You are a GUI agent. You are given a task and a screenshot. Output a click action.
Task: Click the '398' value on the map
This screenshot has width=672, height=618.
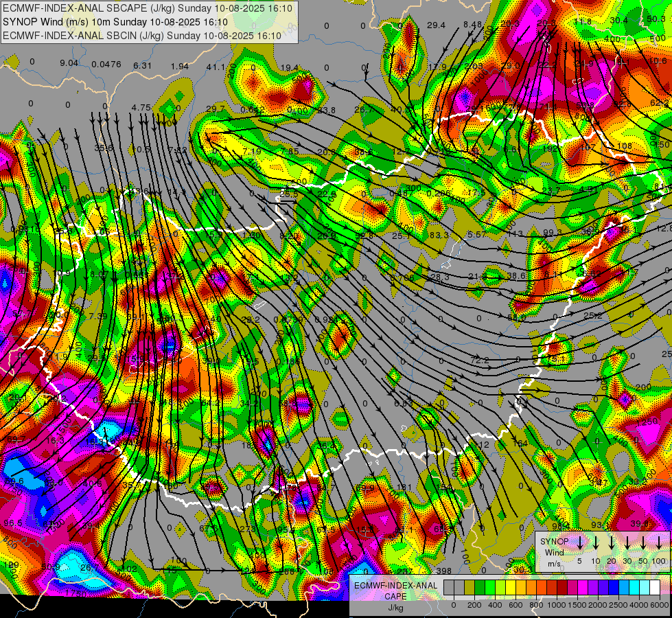tap(444, 571)
